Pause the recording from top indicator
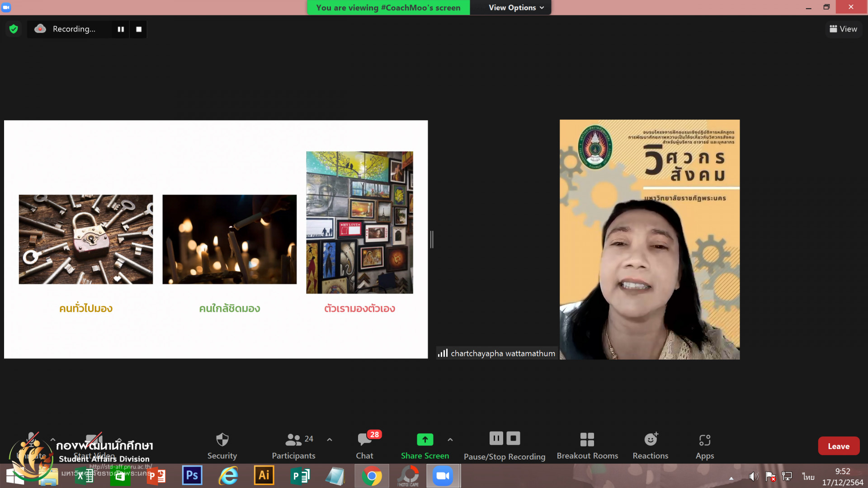This screenshot has width=868, height=488. click(x=121, y=29)
